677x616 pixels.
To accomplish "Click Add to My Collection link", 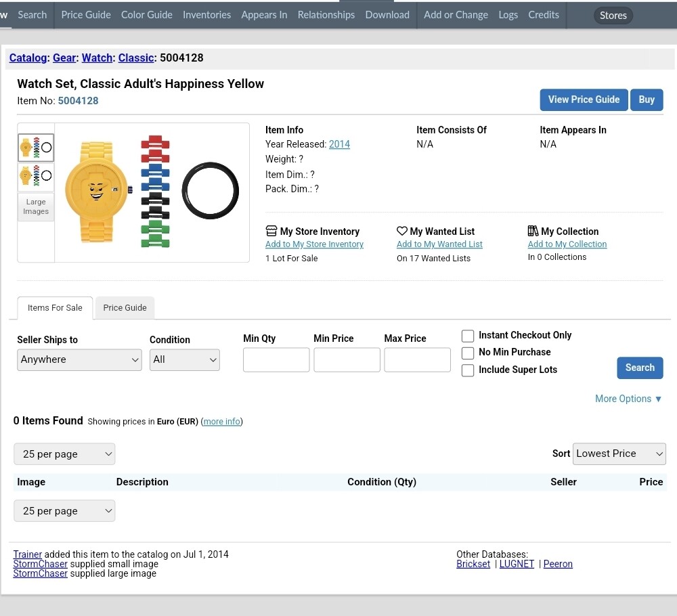I will pos(567,244).
